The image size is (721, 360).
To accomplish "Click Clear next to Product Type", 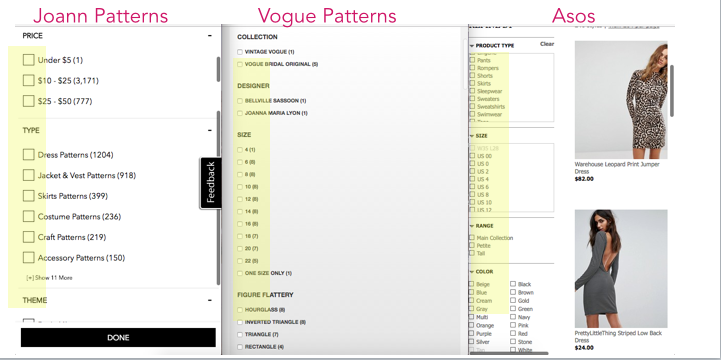I will pyautogui.click(x=547, y=44).
